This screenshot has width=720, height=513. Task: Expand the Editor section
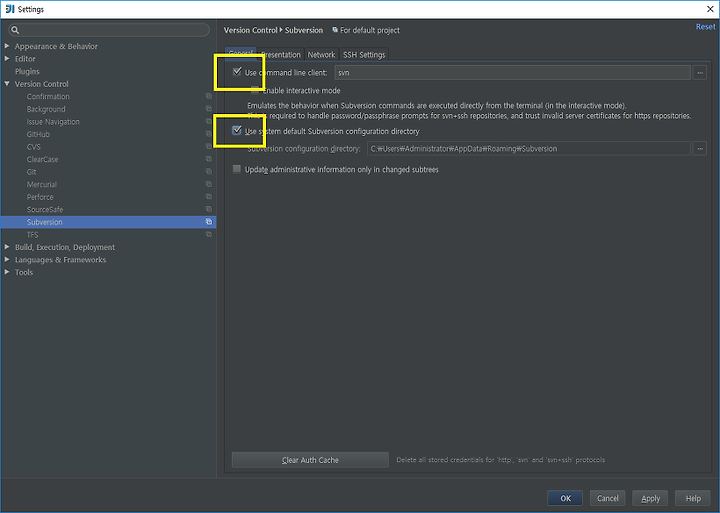click(x=7, y=58)
